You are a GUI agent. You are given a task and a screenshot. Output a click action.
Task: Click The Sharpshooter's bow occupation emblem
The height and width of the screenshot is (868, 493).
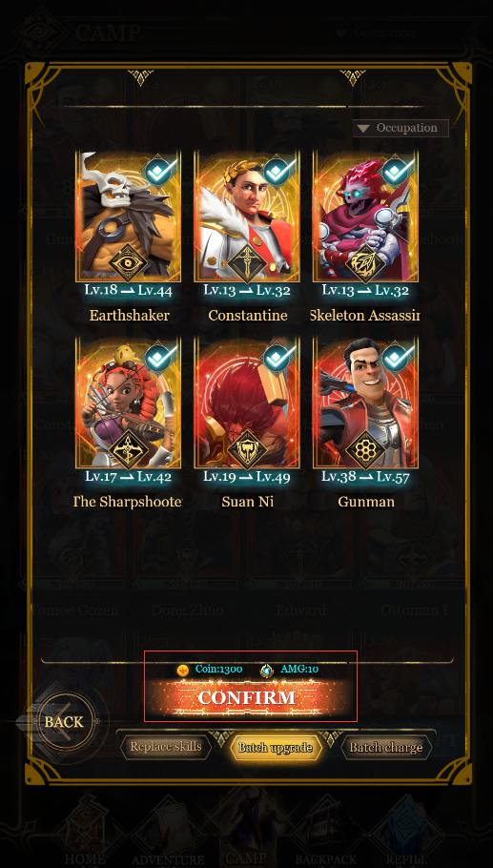click(128, 448)
